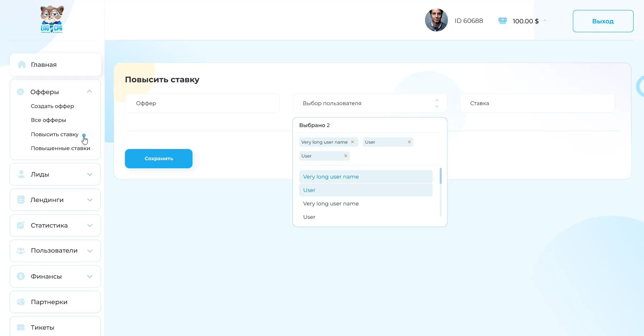The height and width of the screenshot is (336, 644).
Task: Deselect highlighted 'User' option in list
Action: tap(366, 190)
